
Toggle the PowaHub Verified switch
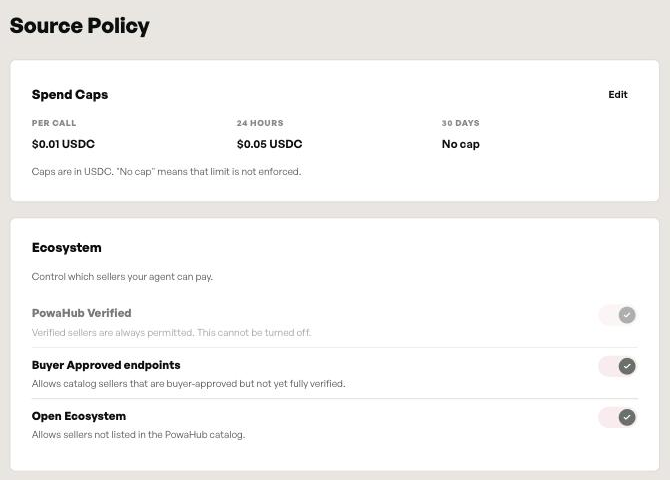pos(617,315)
